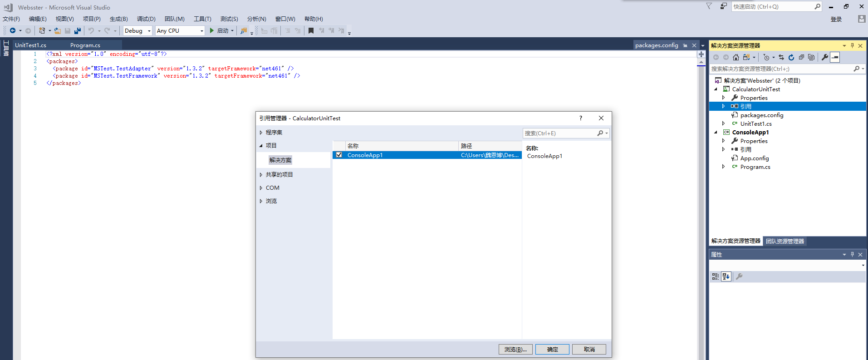This screenshot has height=360, width=868.
Task: Click the categorized icon in Properties panel
Action: 716,276
